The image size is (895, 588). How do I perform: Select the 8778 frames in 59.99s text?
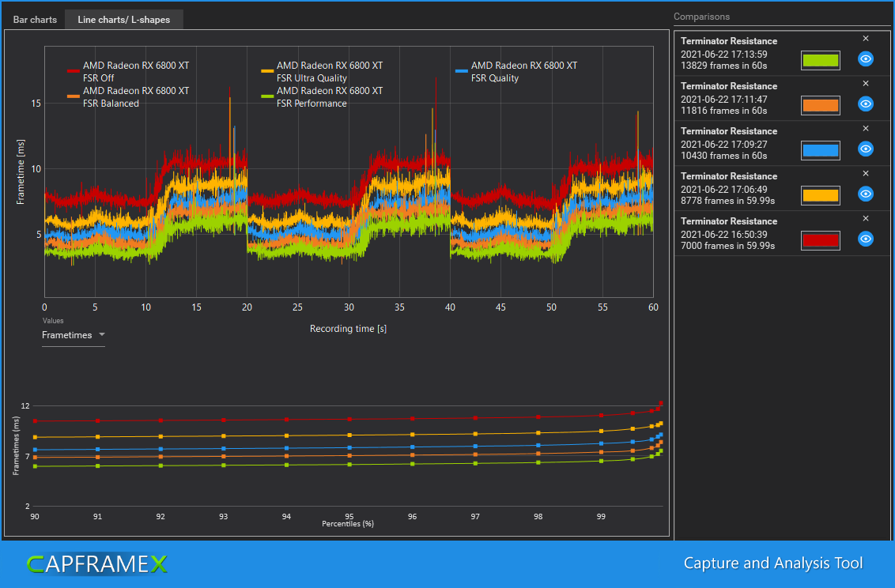pos(727,201)
